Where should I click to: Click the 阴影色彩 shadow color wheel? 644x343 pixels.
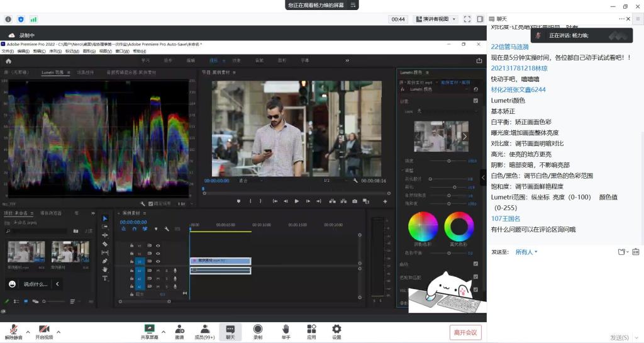[423, 227]
